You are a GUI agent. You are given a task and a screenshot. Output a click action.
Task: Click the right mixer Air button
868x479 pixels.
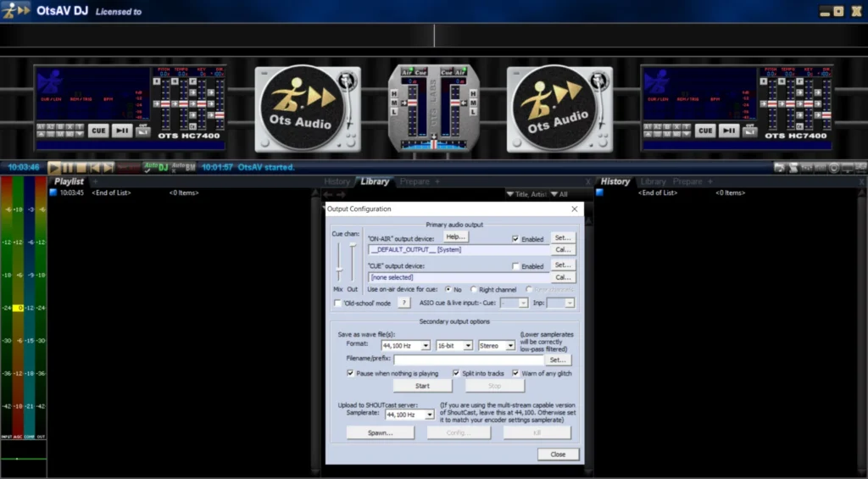tap(460, 73)
